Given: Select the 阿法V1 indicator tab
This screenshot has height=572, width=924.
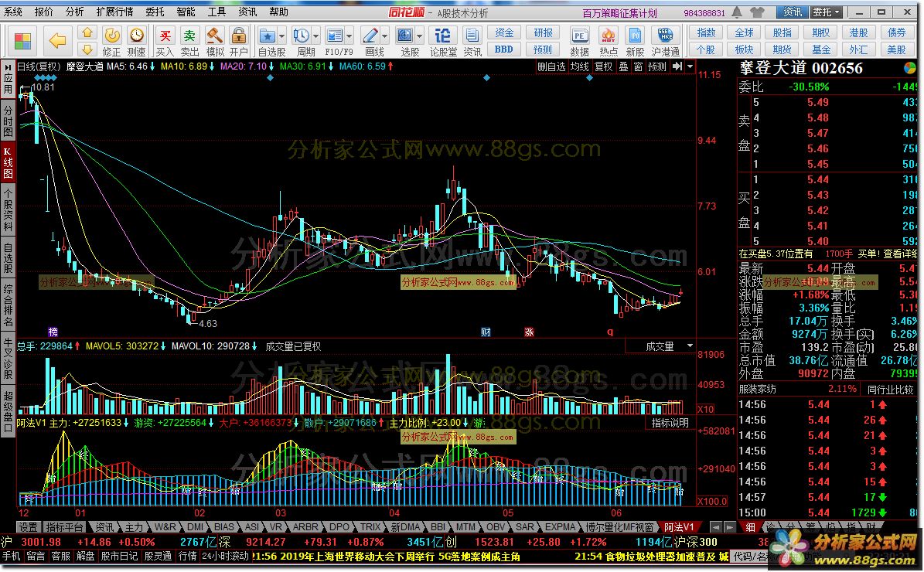Looking at the screenshot, I should pos(679,527).
